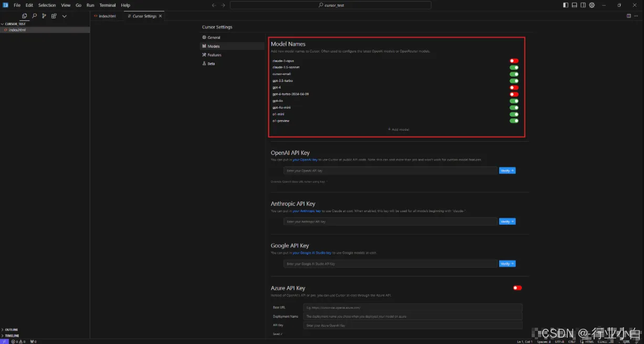This screenshot has height=344, width=644.
Task: Follow the 'your Anthropic key' link
Action: coord(307,211)
